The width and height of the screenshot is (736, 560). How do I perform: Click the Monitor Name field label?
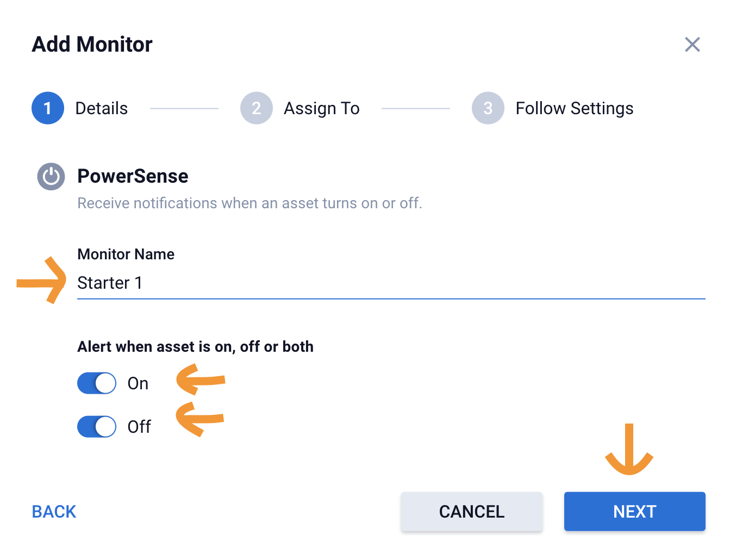(126, 254)
